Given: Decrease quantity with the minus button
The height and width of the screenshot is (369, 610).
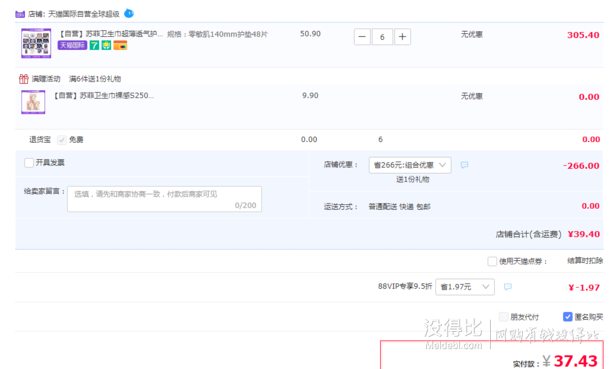Looking at the screenshot, I should tap(362, 37).
